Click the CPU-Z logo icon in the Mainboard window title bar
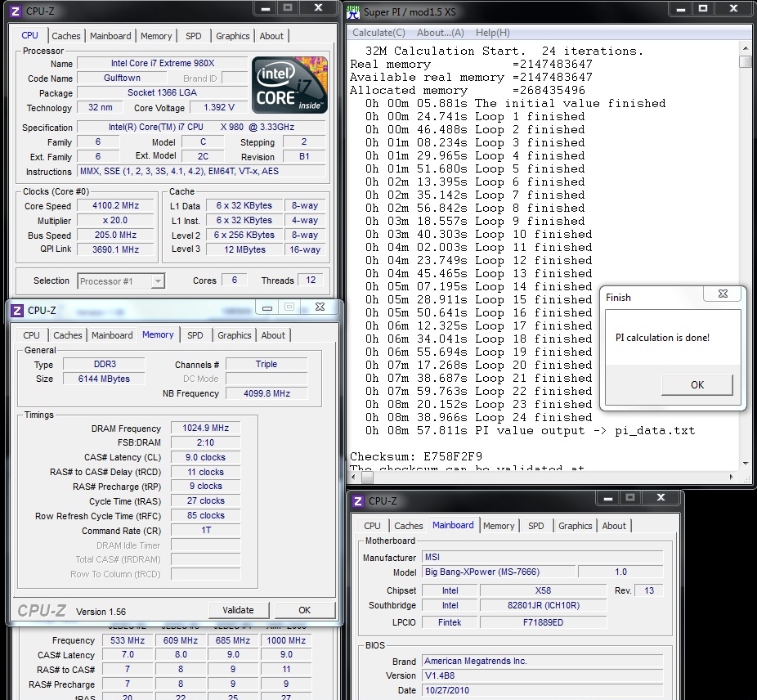 [x=358, y=501]
